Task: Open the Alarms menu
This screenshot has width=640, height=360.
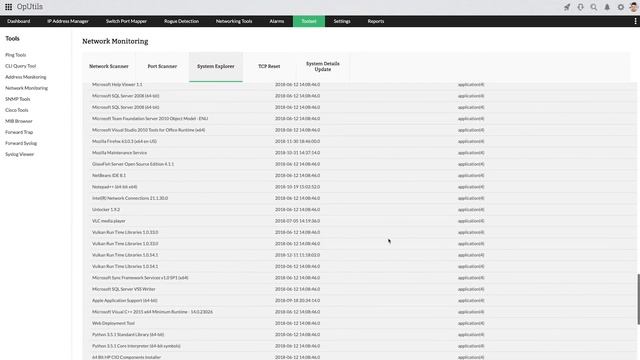Action: [x=277, y=21]
